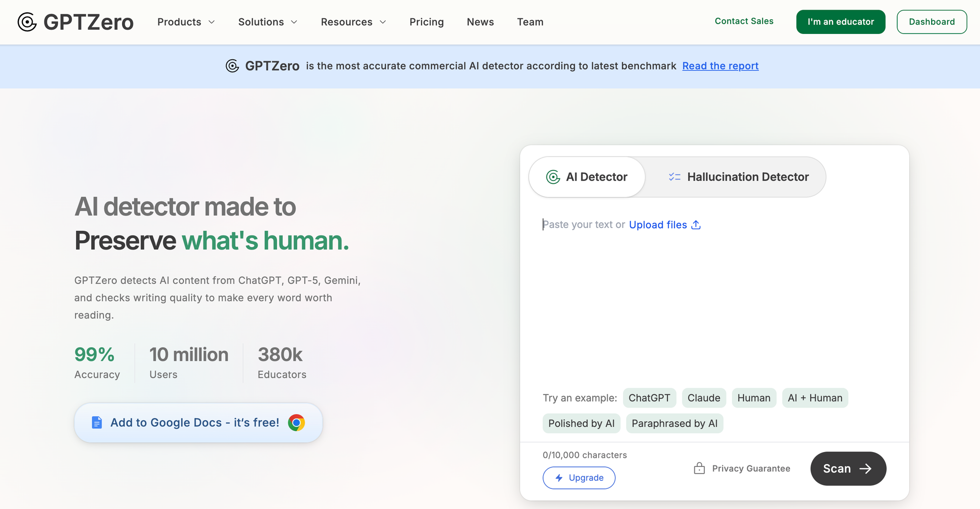Click the arrow icon on the Scan button
Screen dimensions: 980x509
pos(865,469)
